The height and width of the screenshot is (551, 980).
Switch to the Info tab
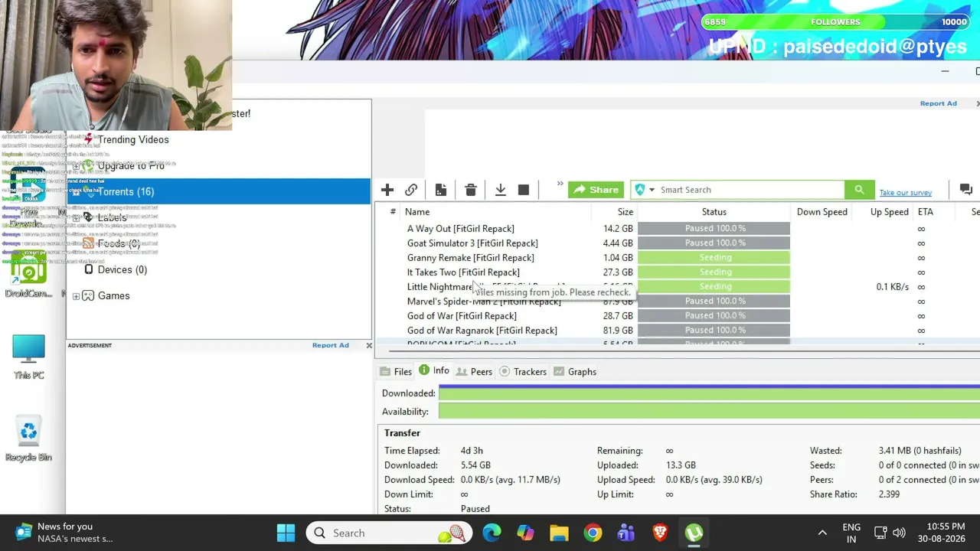[434, 371]
